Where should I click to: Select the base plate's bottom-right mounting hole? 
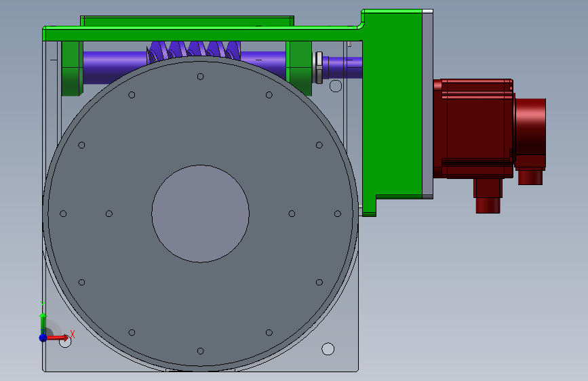[x=328, y=348]
